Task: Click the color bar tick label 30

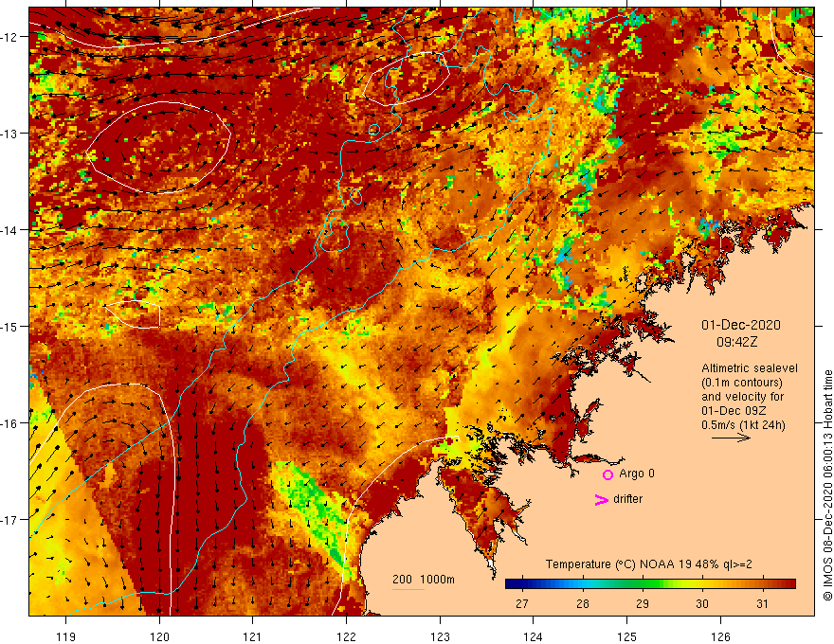Action: pyautogui.click(x=702, y=603)
